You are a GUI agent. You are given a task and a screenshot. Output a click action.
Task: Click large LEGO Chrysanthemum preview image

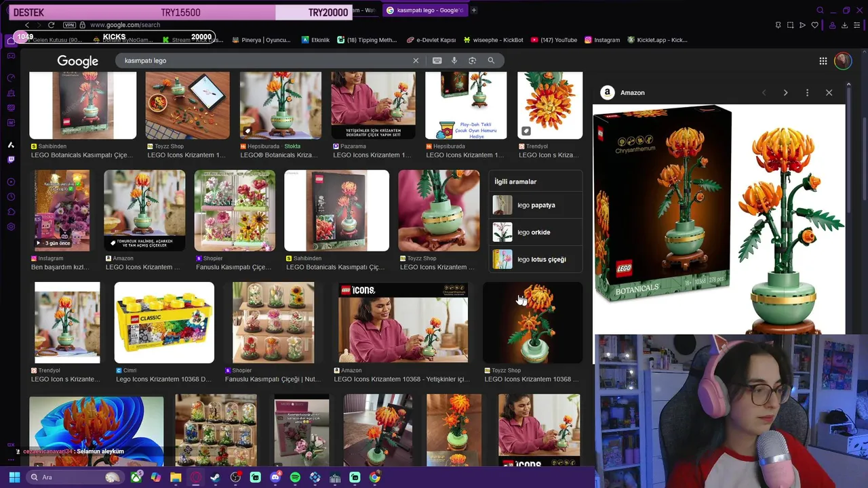coord(719,219)
